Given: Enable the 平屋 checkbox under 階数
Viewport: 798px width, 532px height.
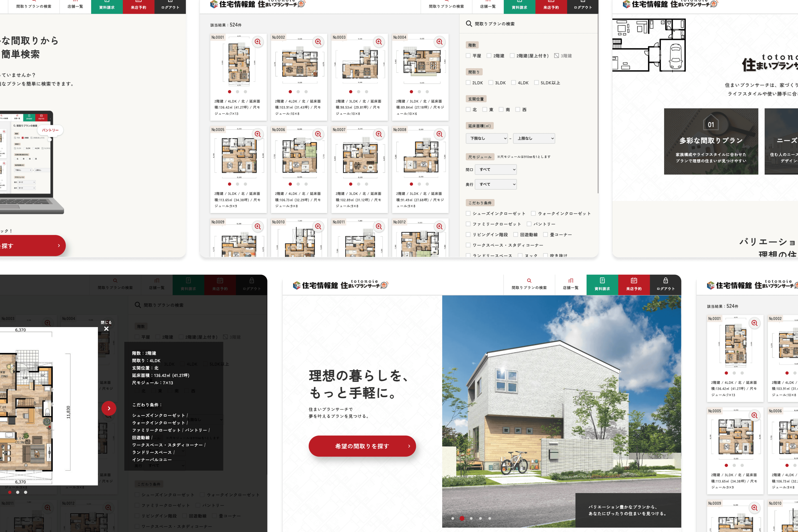Looking at the screenshot, I should (x=469, y=56).
